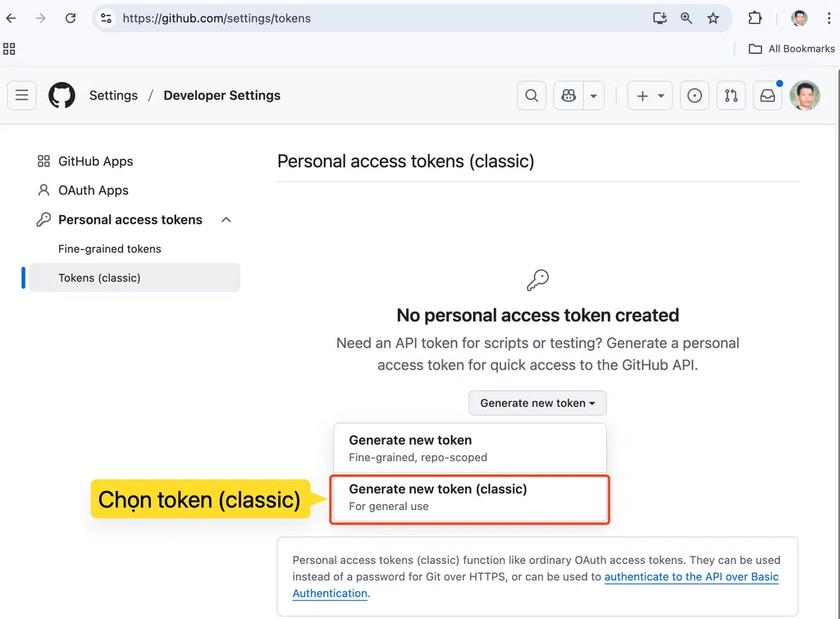The width and height of the screenshot is (840, 619).
Task: Open the notifications inbox icon
Action: (x=767, y=95)
